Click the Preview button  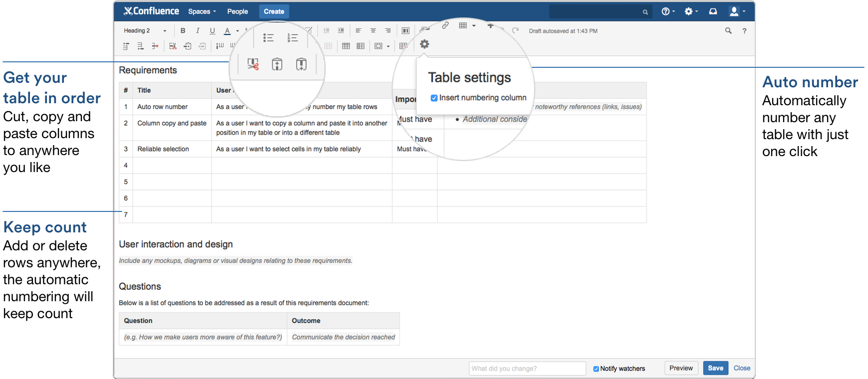pos(681,368)
